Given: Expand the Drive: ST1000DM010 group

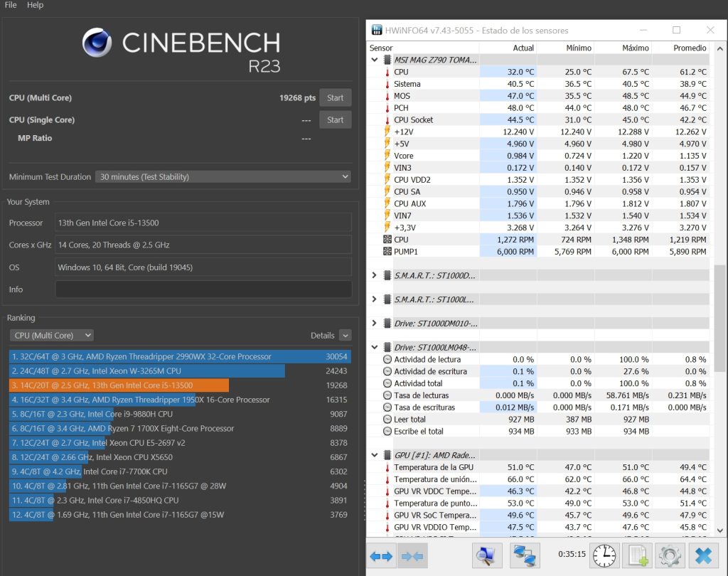Looking at the screenshot, I should coord(374,324).
